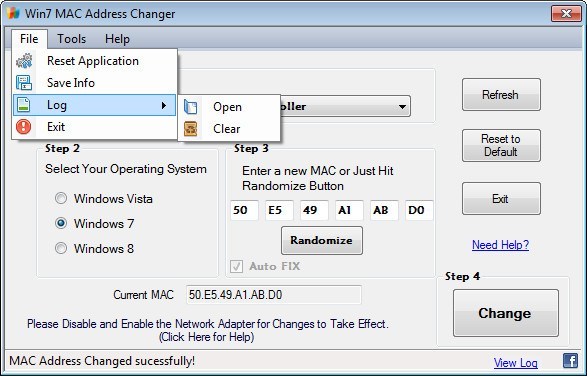The height and width of the screenshot is (376, 587).
Task: Click the MAC octet field 'E5'
Action: click(279, 210)
